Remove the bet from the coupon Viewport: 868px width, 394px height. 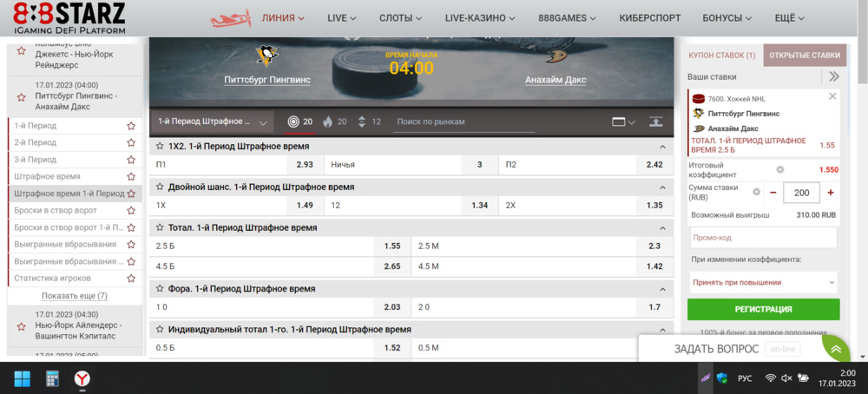click(x=832, y=96)
